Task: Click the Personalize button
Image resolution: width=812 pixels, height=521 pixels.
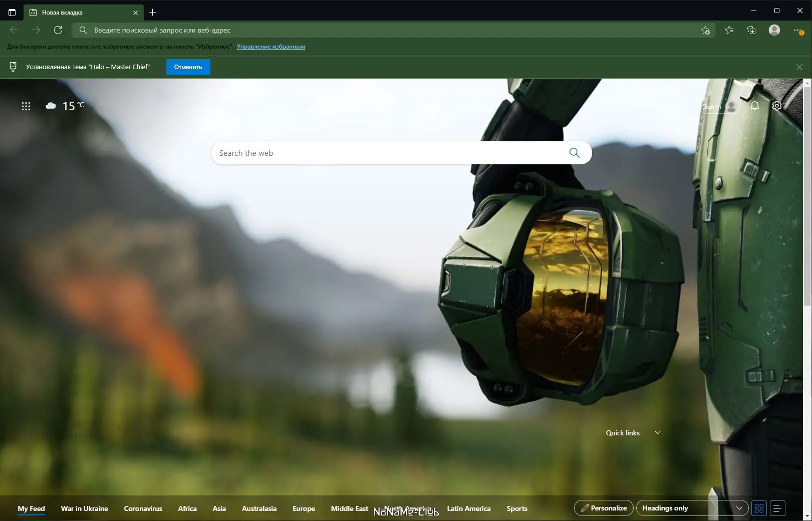Action: pyautogui.click(x=604, y=508)
